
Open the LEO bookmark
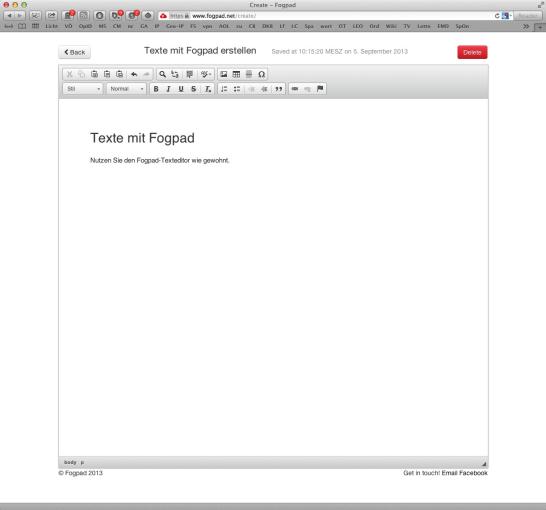coord(358,26)
